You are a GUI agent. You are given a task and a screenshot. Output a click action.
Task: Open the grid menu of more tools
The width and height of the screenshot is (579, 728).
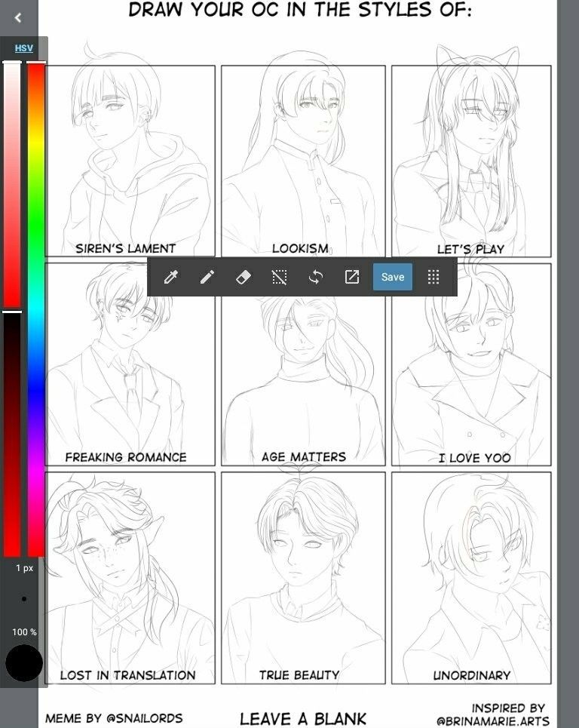pos(433,277)
